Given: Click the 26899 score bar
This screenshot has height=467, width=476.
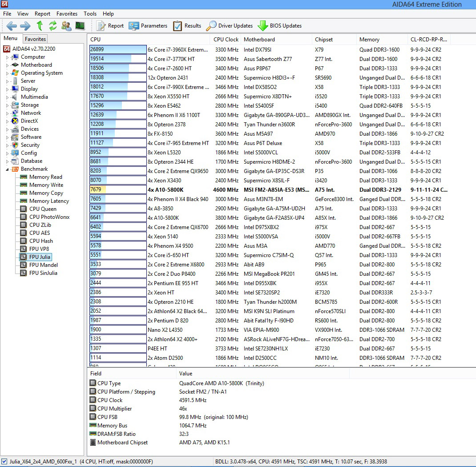Looking at the screenshot, I should (x=118, y=49).
